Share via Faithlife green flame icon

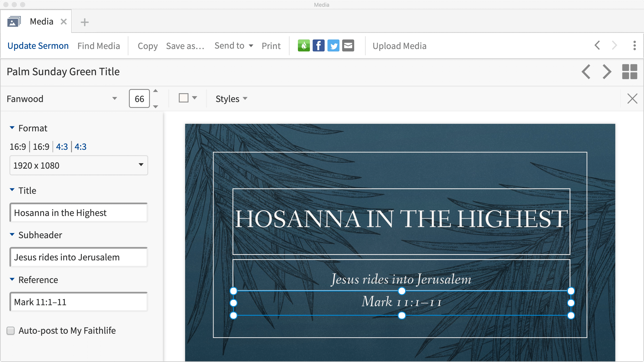pos(304,45)
